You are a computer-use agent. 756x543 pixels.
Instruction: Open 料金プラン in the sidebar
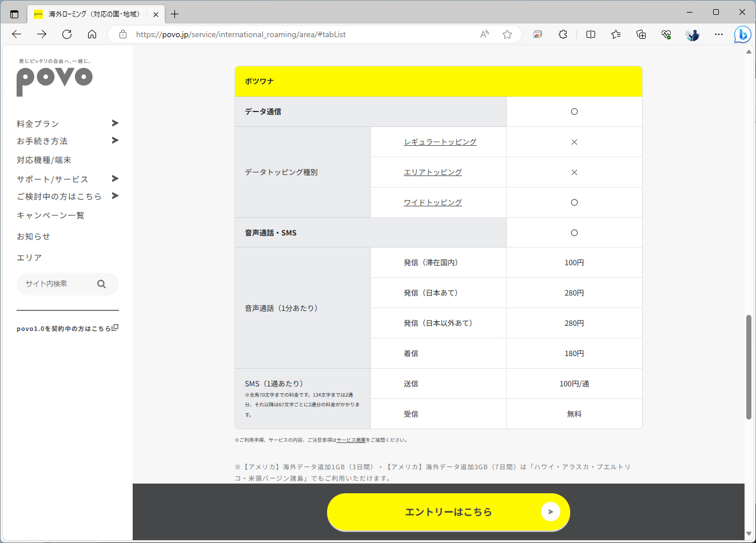tap(38, 123)
